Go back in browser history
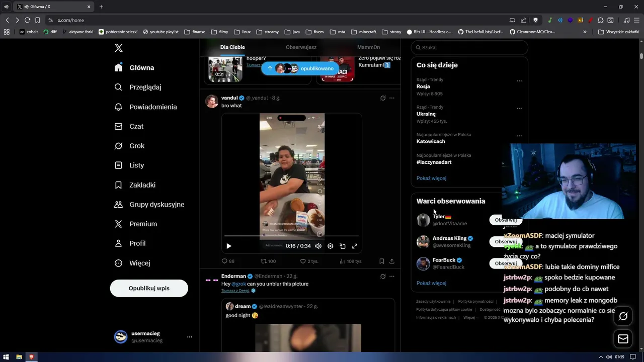Screen dimensions: 644x362 pos(7,20)
